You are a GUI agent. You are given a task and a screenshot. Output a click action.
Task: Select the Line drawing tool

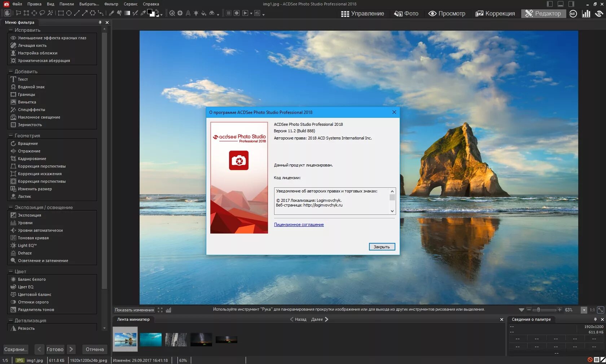[77, 13]
